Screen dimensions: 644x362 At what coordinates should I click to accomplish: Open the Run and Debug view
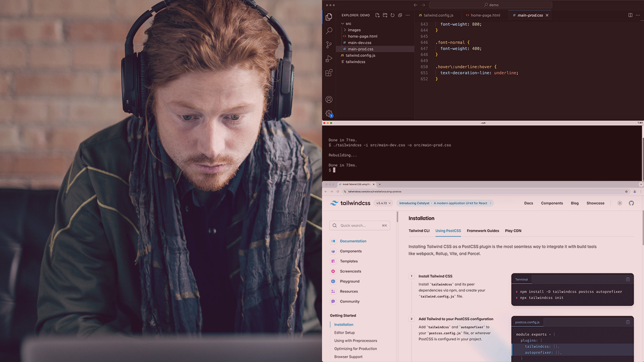(x=329, y=59)
